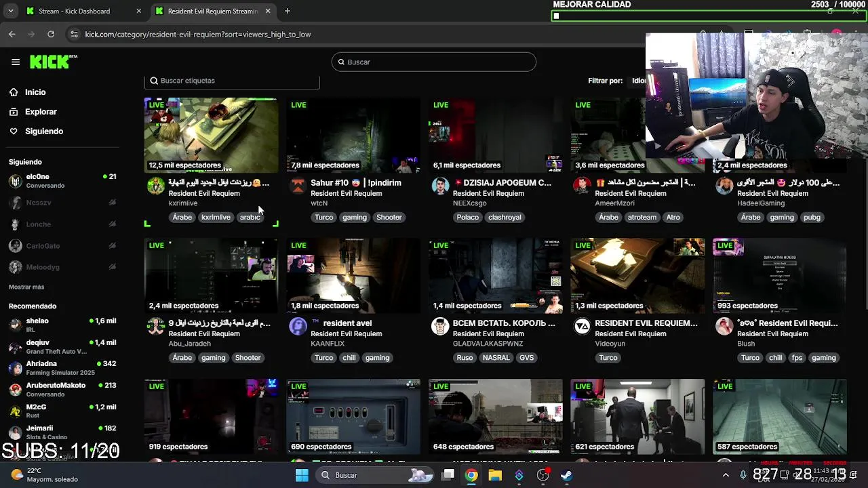This screenshot has height=488, width=868.
Task: Open stream thumbnail with 690 espectadores
Action: (x=353, y=417)
